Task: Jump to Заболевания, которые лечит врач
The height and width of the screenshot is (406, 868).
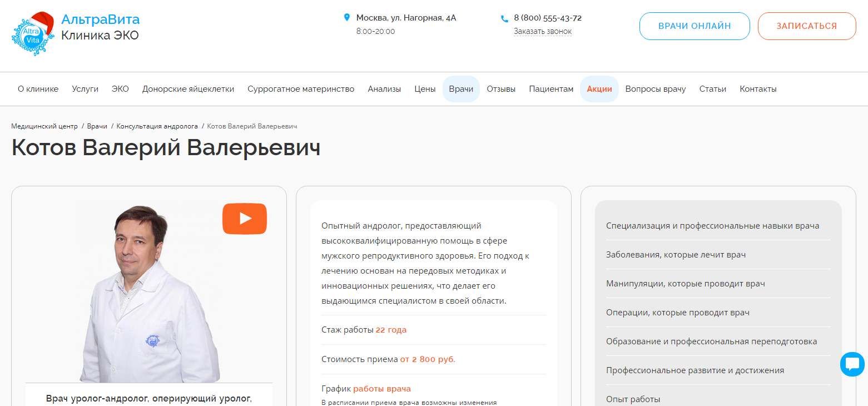Action: coord(676,255)
